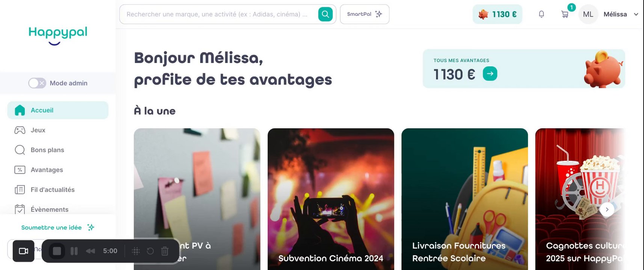This screenshot has height=270, width=644.
Task: Click the teal search magnifier icon
Action: pyautogui.click(x=325, y=14)
